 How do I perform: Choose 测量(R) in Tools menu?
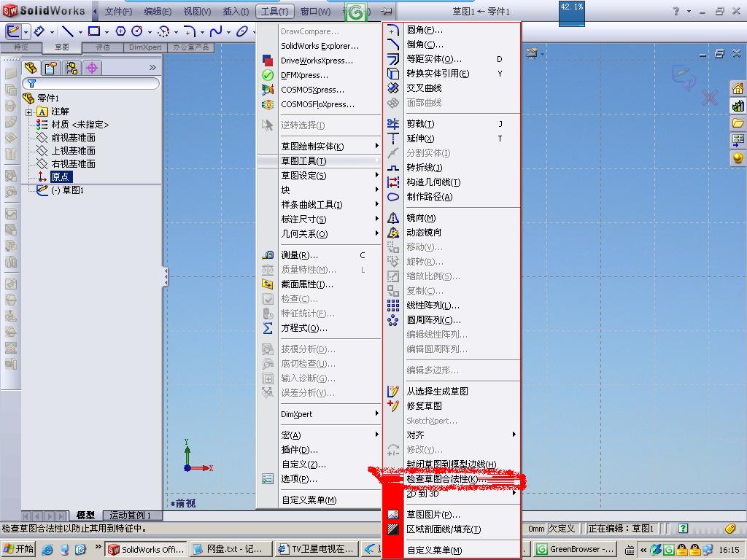(320, 254)
